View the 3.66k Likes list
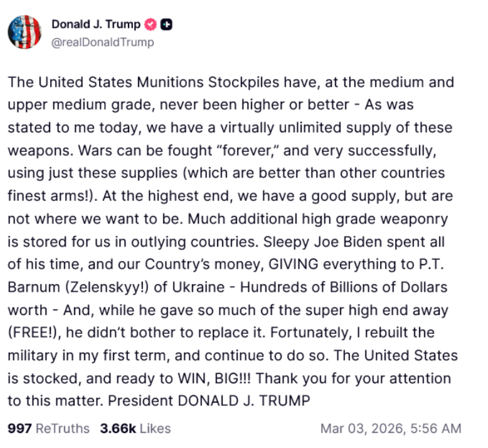 [x=135, y=428]
